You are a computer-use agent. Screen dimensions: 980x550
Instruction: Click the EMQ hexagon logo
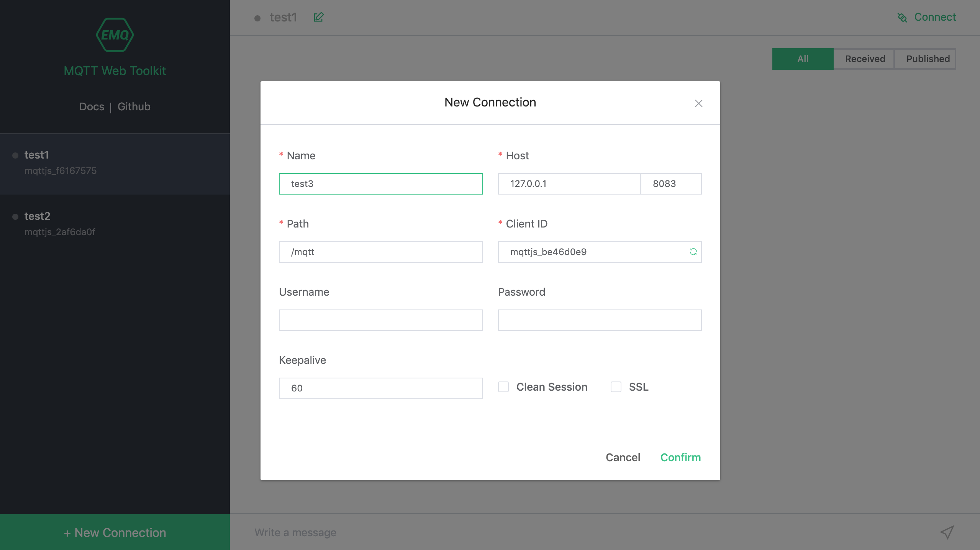tap(115, 35)
